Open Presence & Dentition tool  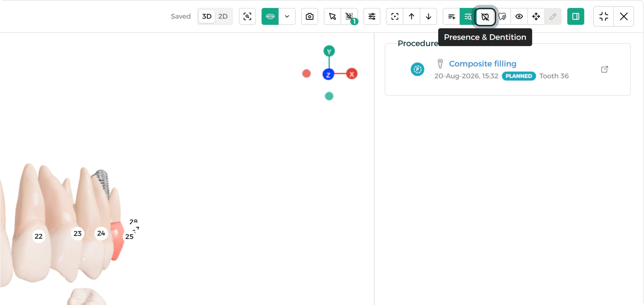click(x=485, y=16)
